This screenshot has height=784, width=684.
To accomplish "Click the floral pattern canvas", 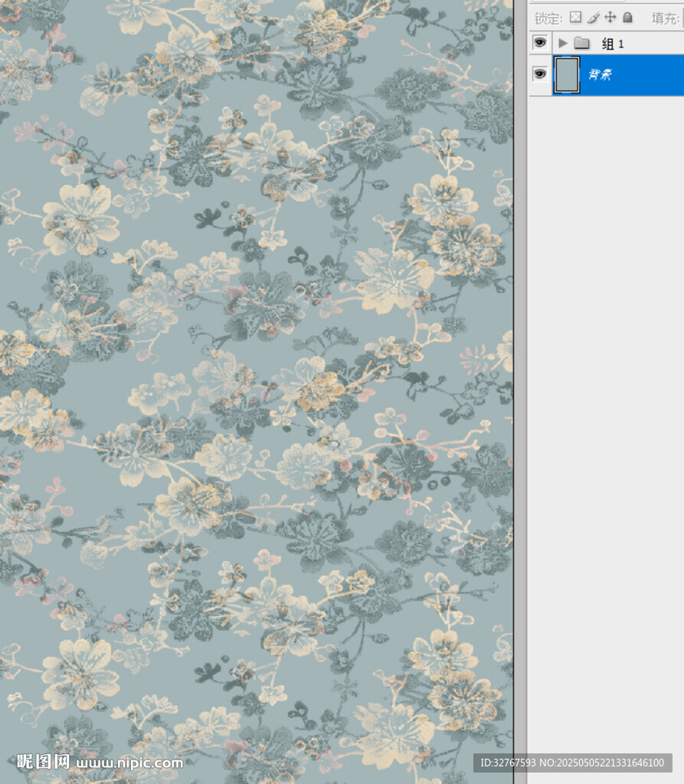I will 256,392.
